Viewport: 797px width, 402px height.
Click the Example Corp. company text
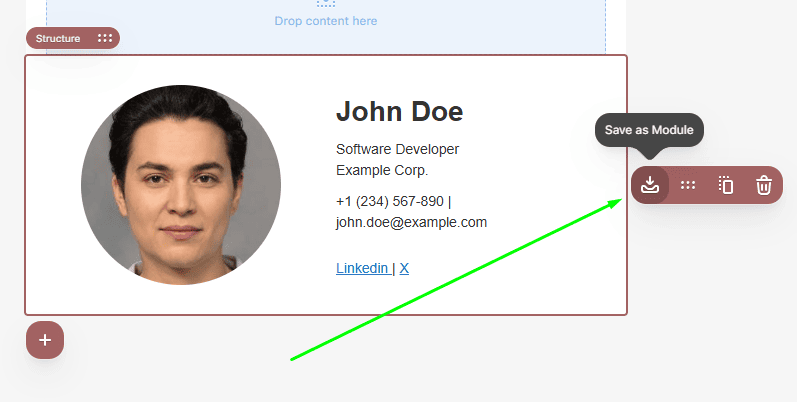coord(382,170)
